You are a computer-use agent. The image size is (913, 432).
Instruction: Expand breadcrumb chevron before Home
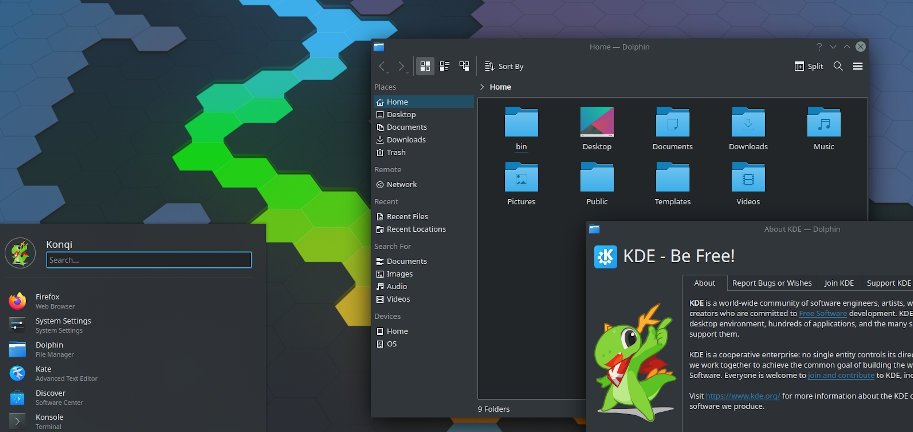point(482,87)
